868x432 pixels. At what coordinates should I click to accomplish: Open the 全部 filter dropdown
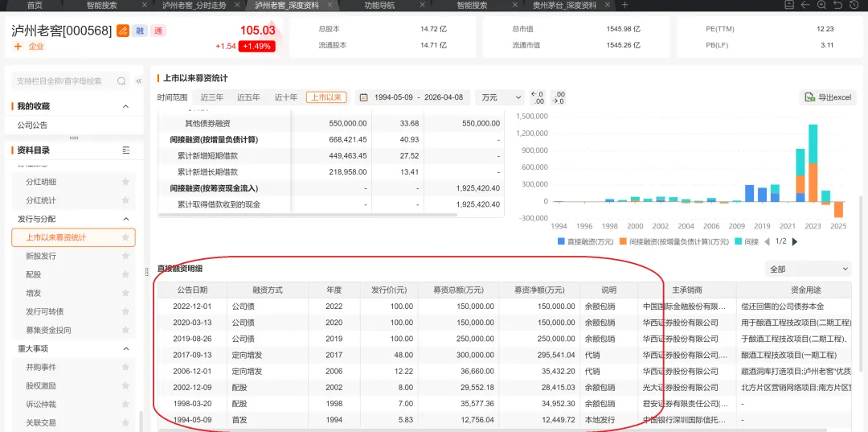808,269
